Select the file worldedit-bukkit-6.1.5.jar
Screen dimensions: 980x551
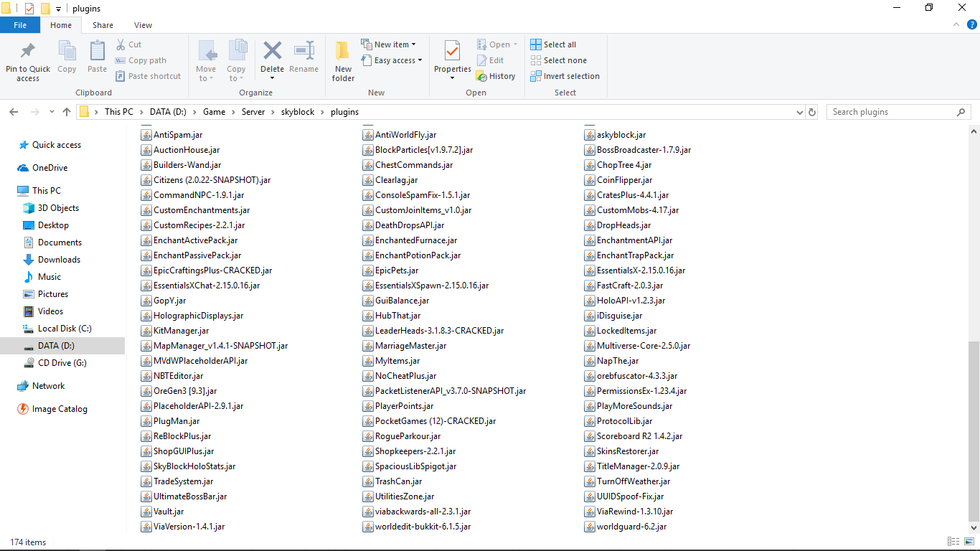tap(417, 527)
